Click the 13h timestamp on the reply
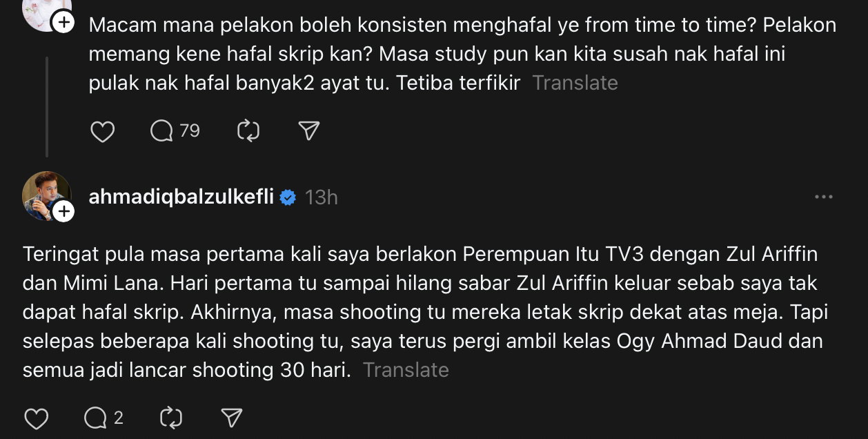868x439 pixels. point(321,198)
